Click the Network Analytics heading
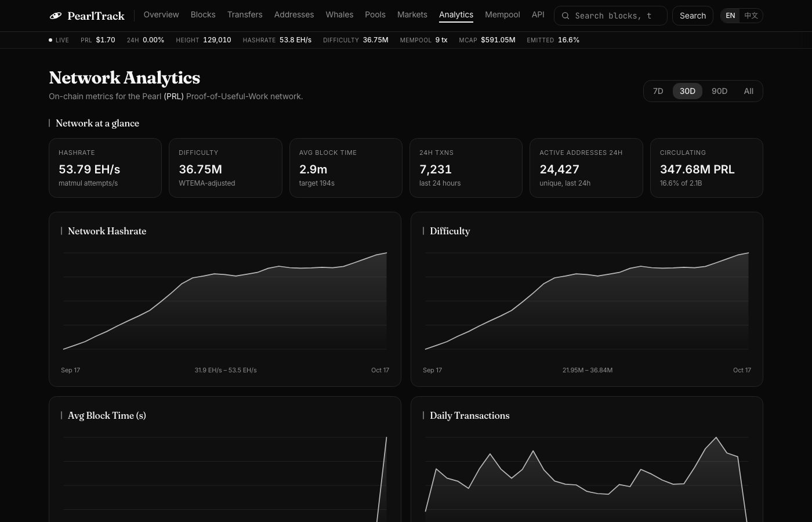Image resolution: width=812 pixels, height=522 pixels. coord(125,78)
